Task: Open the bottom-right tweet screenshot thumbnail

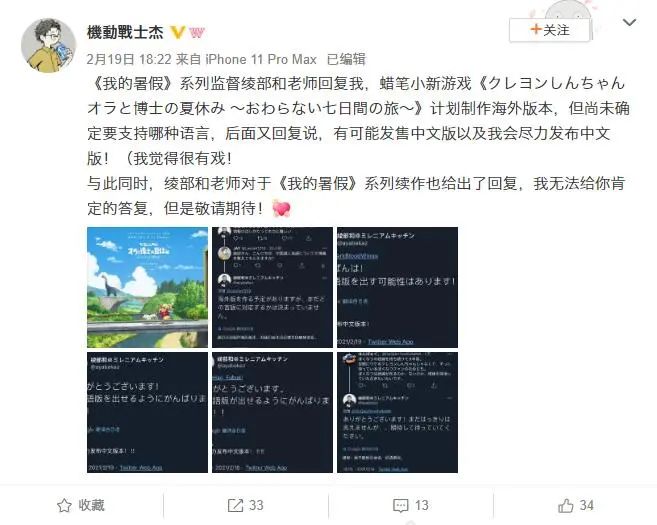Action: coord(397,412)
